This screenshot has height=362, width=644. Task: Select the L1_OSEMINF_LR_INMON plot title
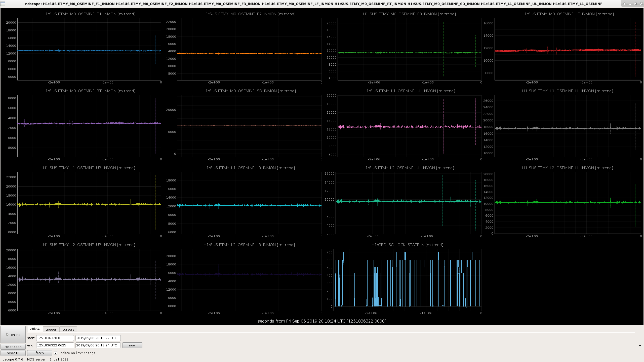tap(249, 168)
